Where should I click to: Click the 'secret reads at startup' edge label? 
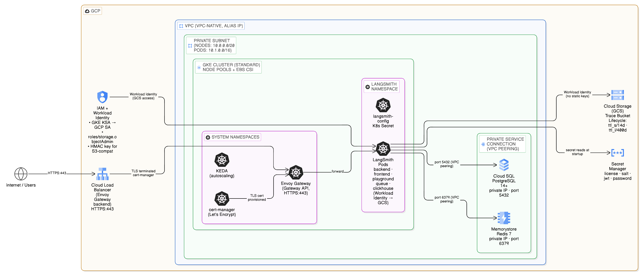tap(578, 152)
